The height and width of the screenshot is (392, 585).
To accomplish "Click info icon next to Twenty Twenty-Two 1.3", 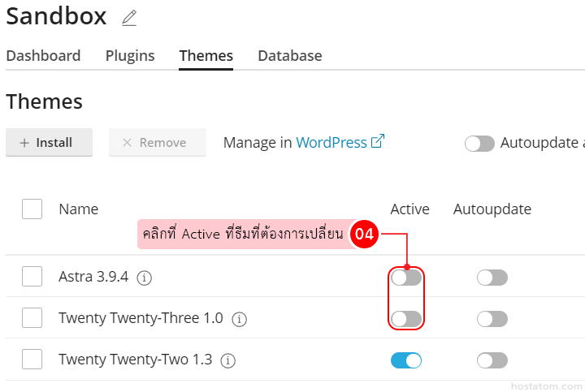I will [x=228, y=360].
